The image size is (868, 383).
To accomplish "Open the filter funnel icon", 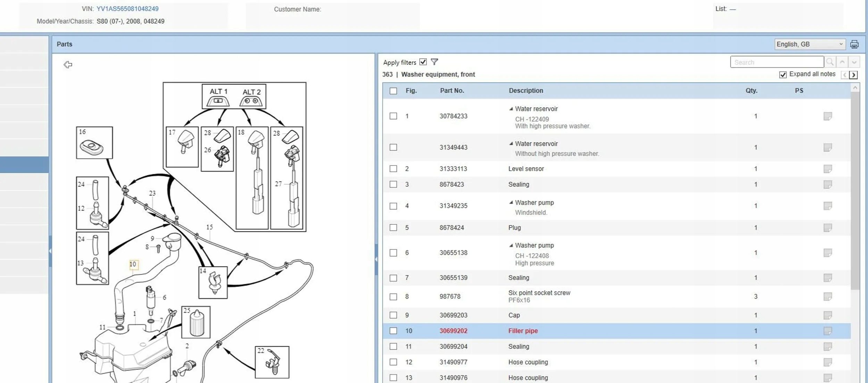I will pyautogui.click(x=434, y=62).
